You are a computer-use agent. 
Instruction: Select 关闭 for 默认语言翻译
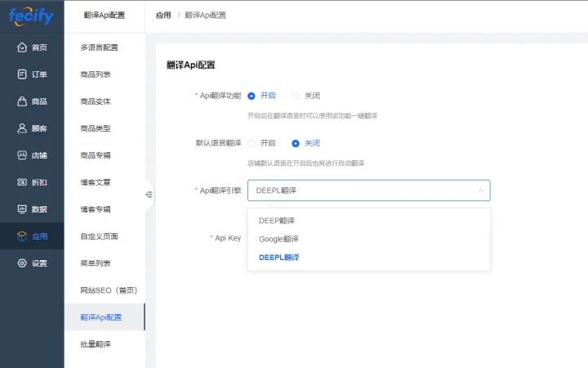296,143
